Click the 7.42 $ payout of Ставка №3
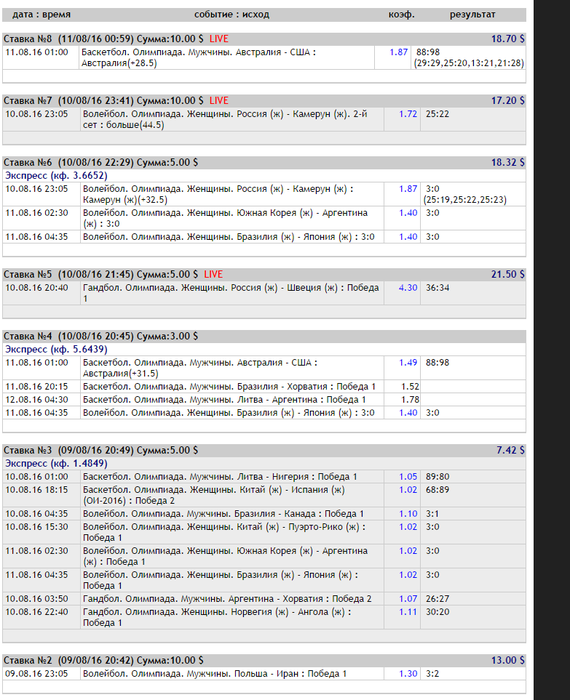 (x=510, y=450)
